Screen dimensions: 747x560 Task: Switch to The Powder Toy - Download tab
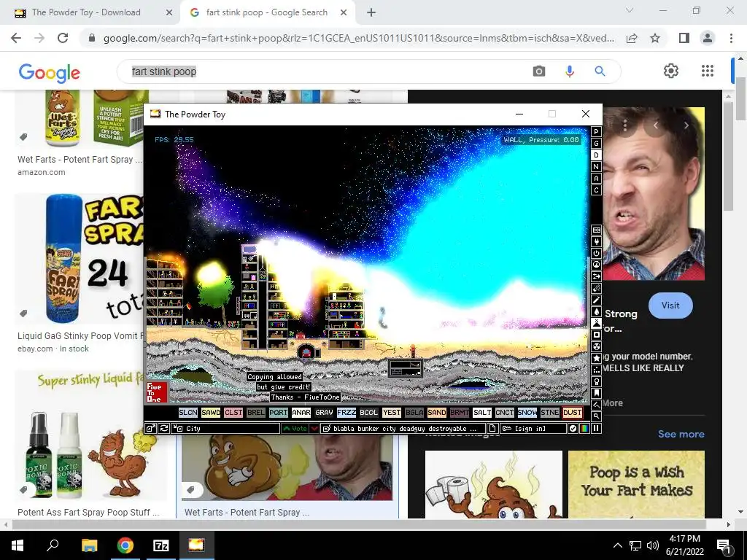(x=94, y=12)
